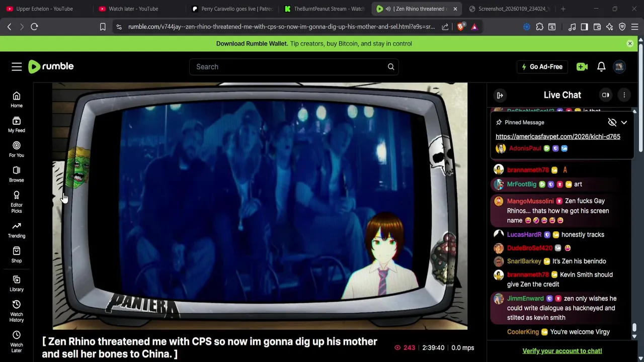Image resolution: width=644 pixels, height=362 pixels.
Task: Open the media control music note icon
Action: point(572,27)
